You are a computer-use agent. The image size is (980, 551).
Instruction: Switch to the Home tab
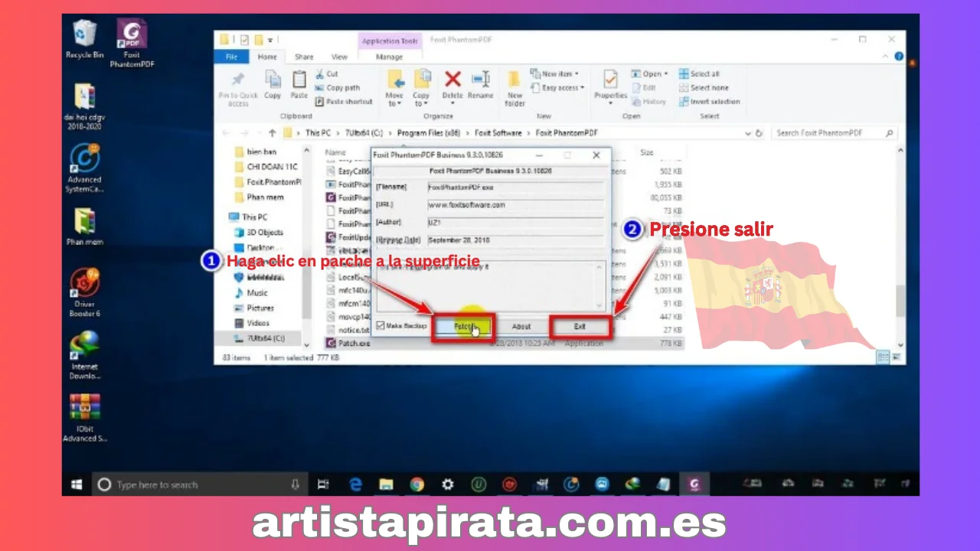[267, 57]
